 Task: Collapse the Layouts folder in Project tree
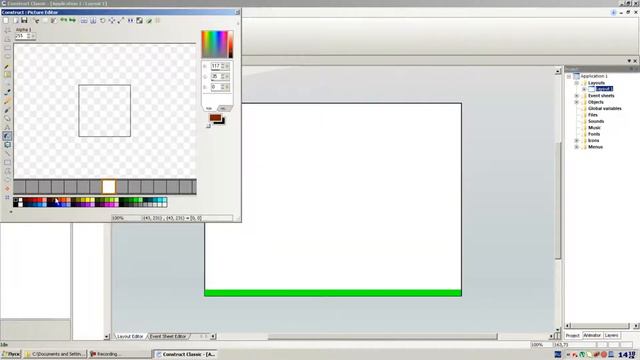[x=576, y=83]
